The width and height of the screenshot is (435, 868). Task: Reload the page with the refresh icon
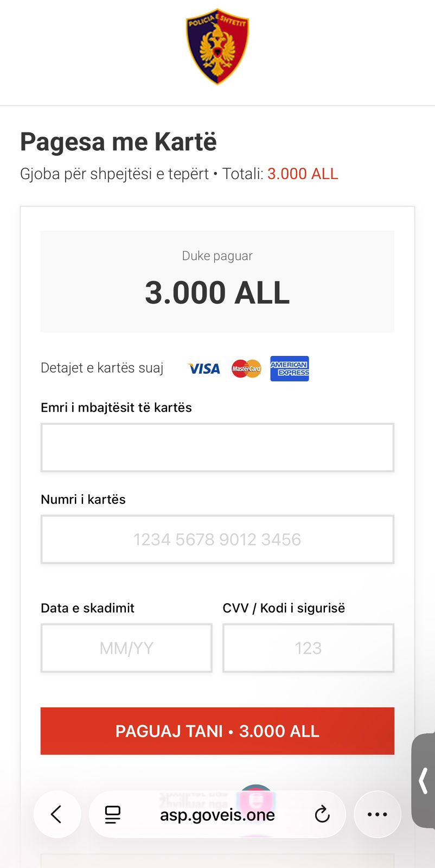coord(322,814)
